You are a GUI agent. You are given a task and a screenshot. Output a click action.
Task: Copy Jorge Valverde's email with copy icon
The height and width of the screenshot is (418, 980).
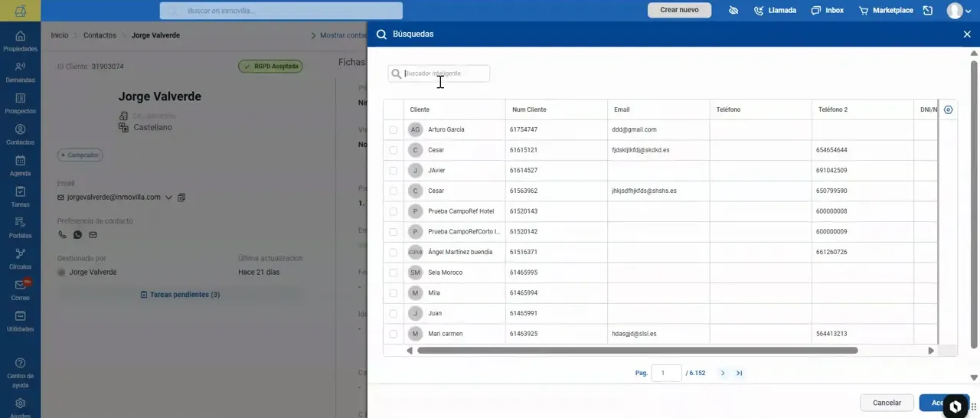pyautogui.click(x=181, y=198)
